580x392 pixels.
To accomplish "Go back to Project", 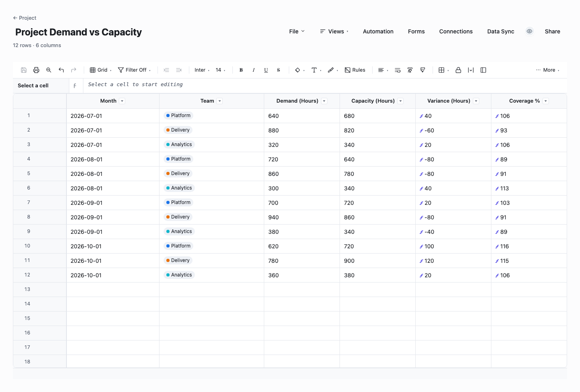I will 25,18.
